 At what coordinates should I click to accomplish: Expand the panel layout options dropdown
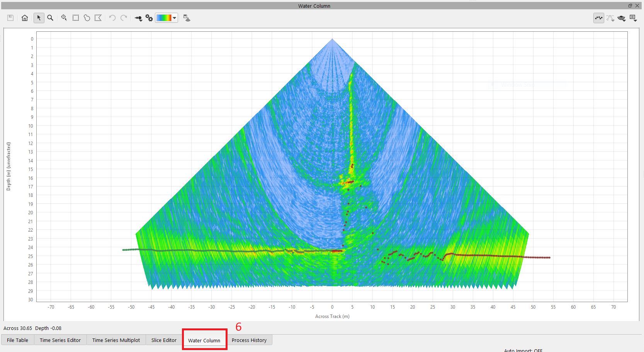[633, 18]
